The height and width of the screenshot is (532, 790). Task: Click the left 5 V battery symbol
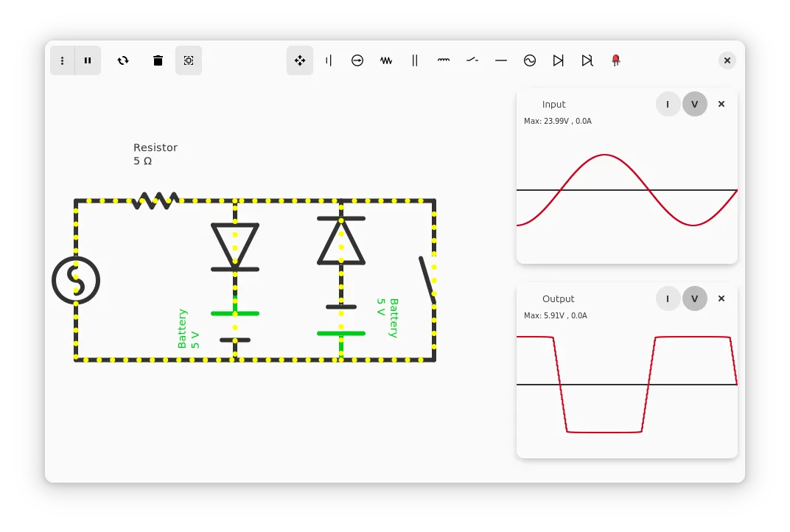(x=235, y=327)
